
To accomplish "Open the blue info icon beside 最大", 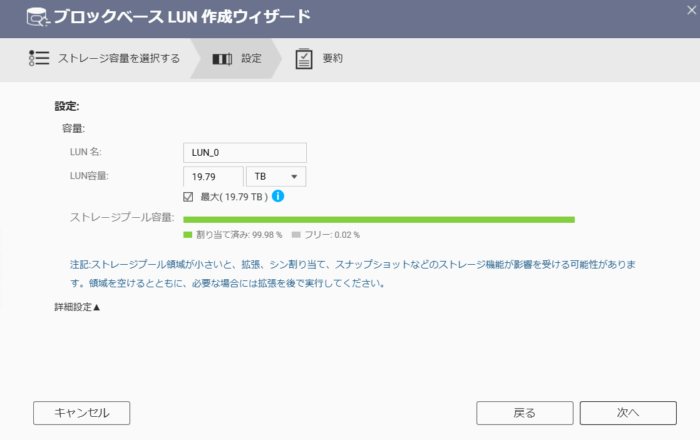I will (278, 196).
